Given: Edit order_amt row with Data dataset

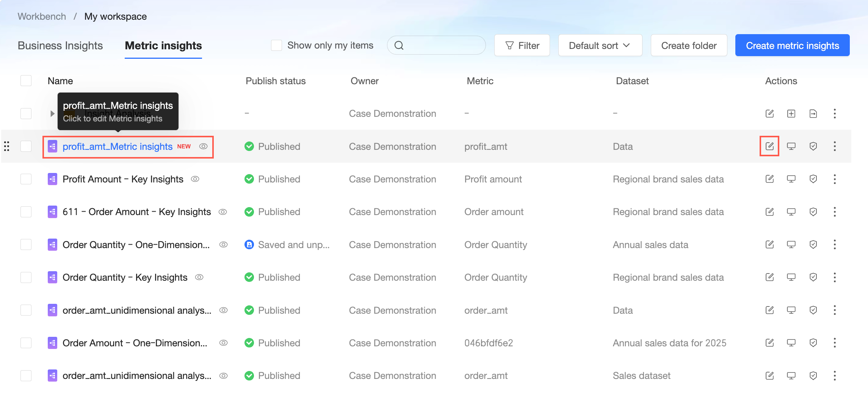Looking at the screenshot, I should pyautogui.click(x=769, y=310).
